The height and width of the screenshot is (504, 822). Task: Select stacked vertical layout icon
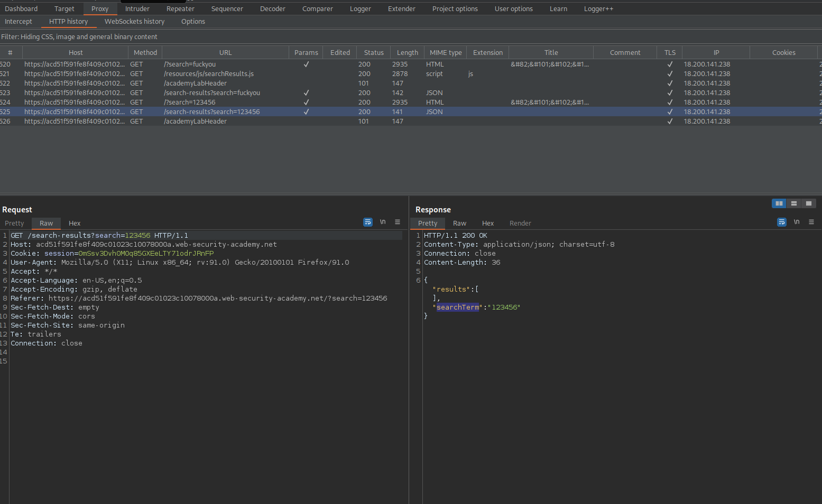pyautogui.click(x=794, y=203)
